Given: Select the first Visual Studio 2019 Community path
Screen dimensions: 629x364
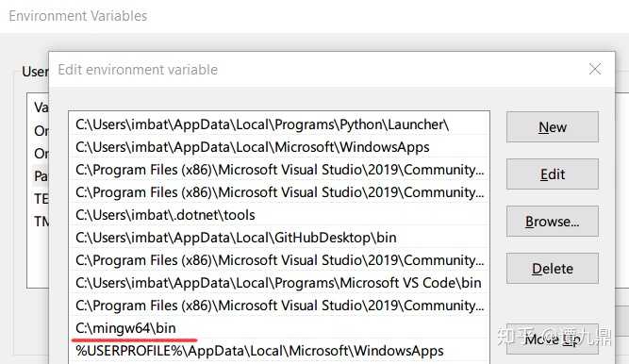Looking at the screenshot, I should click(x=279, y=170).
